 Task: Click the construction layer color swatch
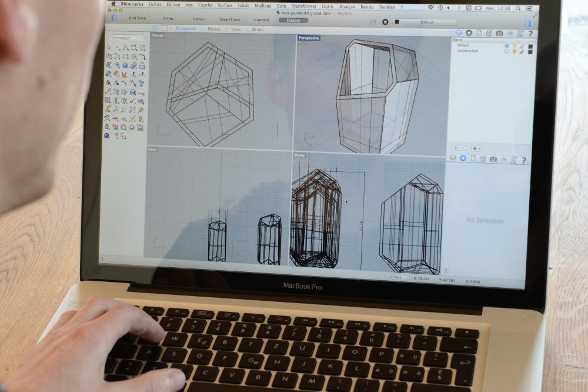point(530,52)
